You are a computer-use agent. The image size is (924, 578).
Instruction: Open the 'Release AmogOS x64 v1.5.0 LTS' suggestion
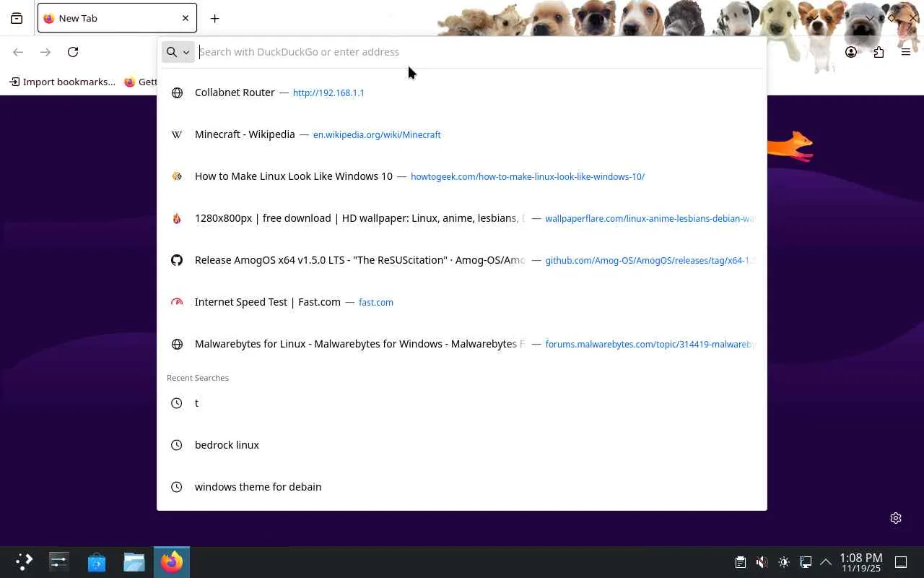pyautogui.click(x=462, y=260)
